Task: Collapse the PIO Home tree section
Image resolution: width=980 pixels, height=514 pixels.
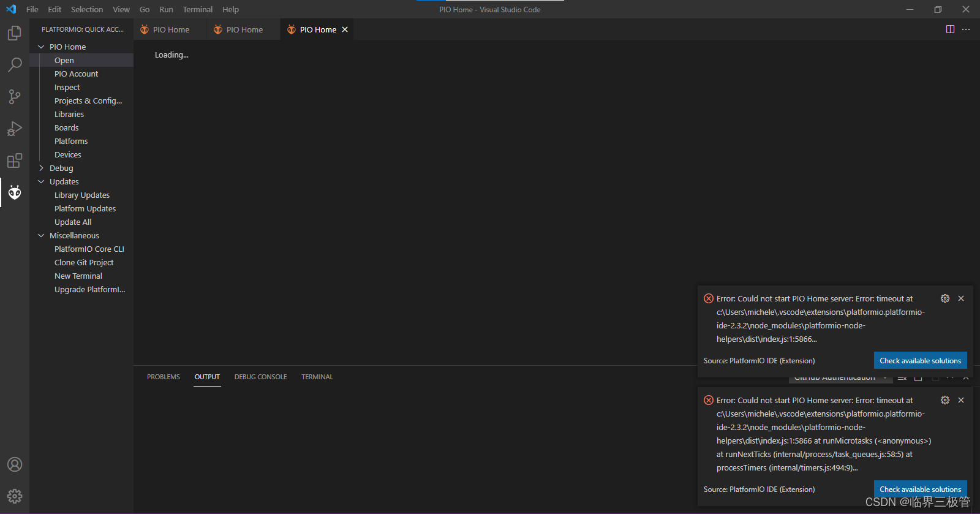Action: pos(41,47)
